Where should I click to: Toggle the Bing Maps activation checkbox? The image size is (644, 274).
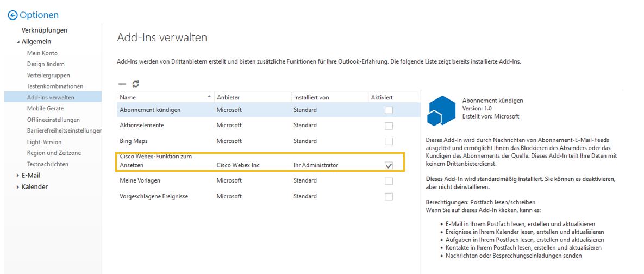[389, 141]
